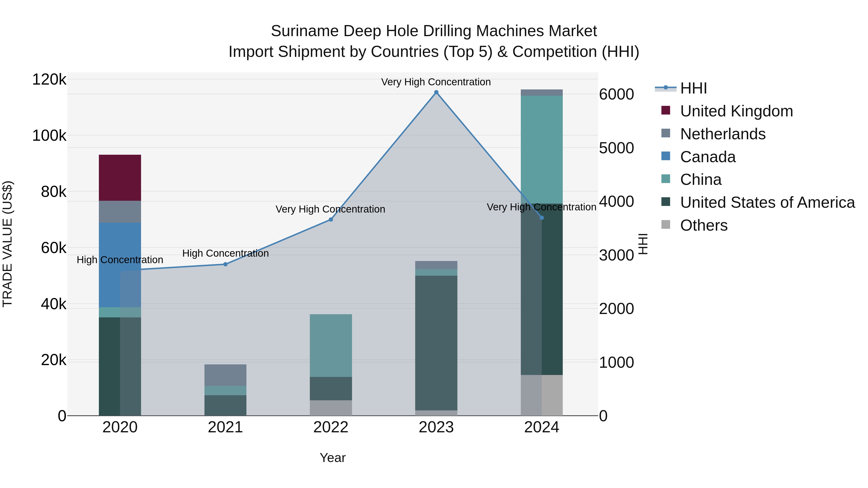Click United Kingdom bar segment in 2020
Viewport: 868px width, 488px height.
[120, 178]
